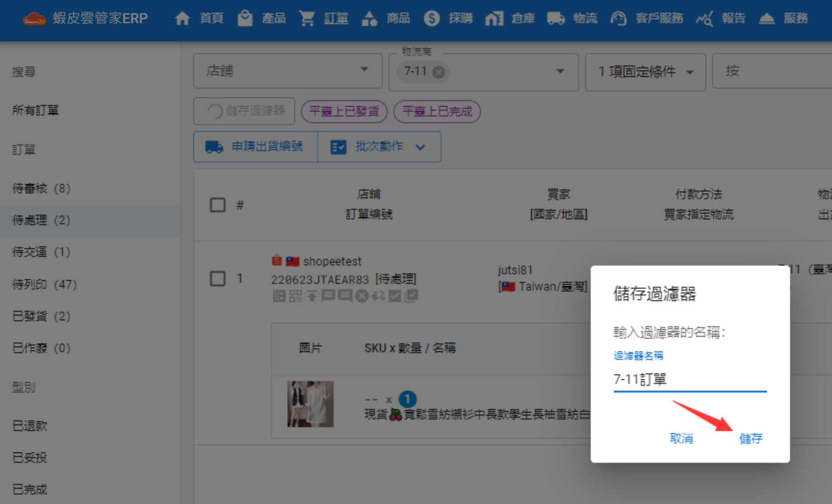
Task: Click the single checkmark box icon under the order
Action: pos(395,296)
